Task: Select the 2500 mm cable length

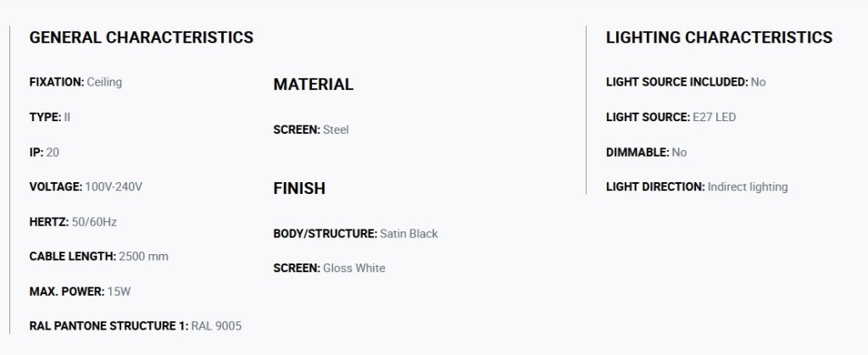Action: pyautogui.click(x=143, y=256)
